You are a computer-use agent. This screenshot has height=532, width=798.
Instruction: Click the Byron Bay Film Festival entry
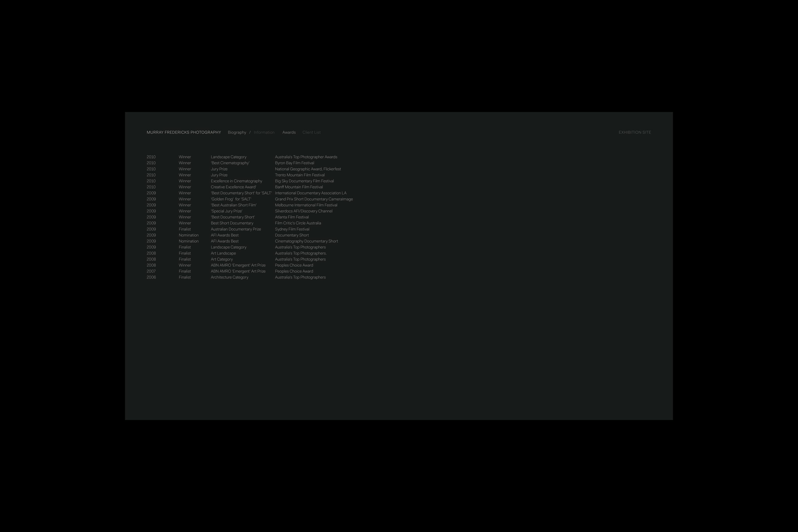tap(295, 163)
